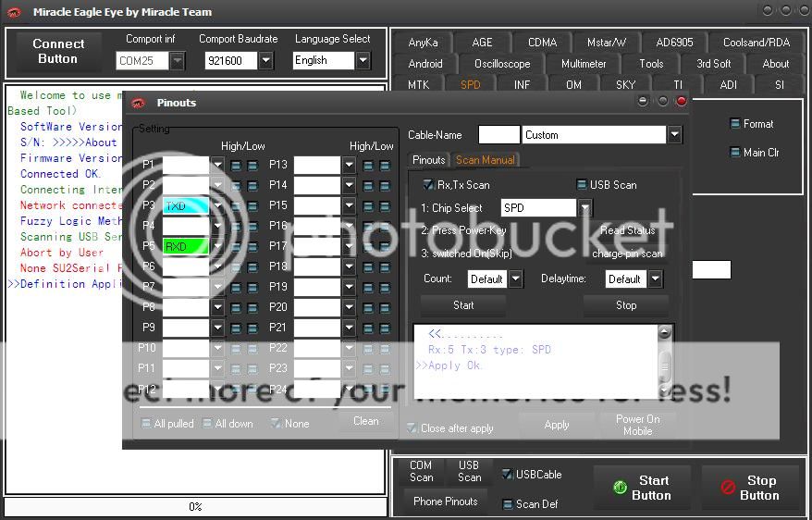
Task: Click the Apply button
Action: point(557,426)
